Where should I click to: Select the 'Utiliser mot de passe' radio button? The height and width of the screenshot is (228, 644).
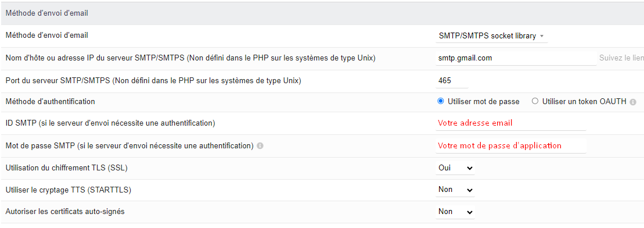point(441,101)
